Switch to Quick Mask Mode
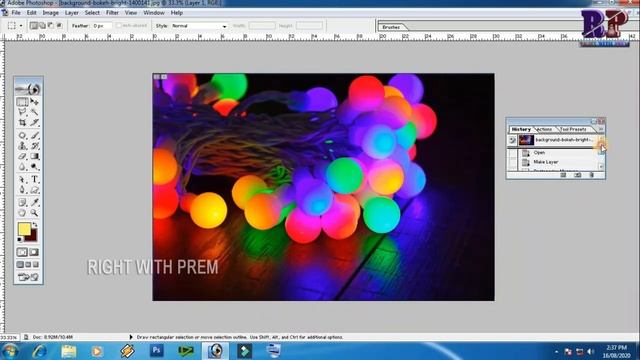Viewport: 640px width, 360px height. click(x=34, y=252)
